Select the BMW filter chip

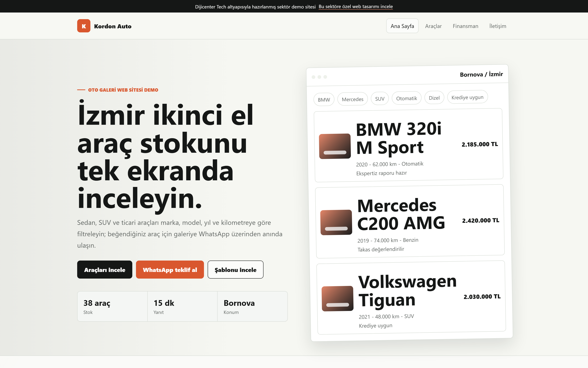pos(324,100)
